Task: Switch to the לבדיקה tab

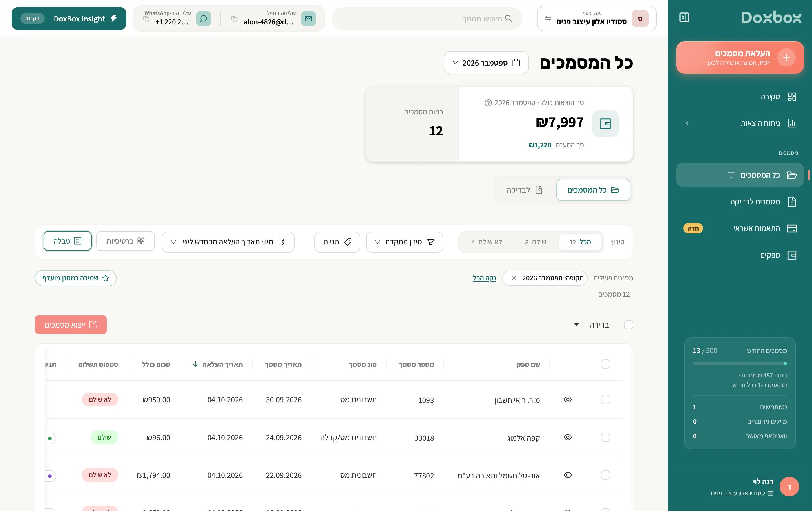Action: [524, 190]
